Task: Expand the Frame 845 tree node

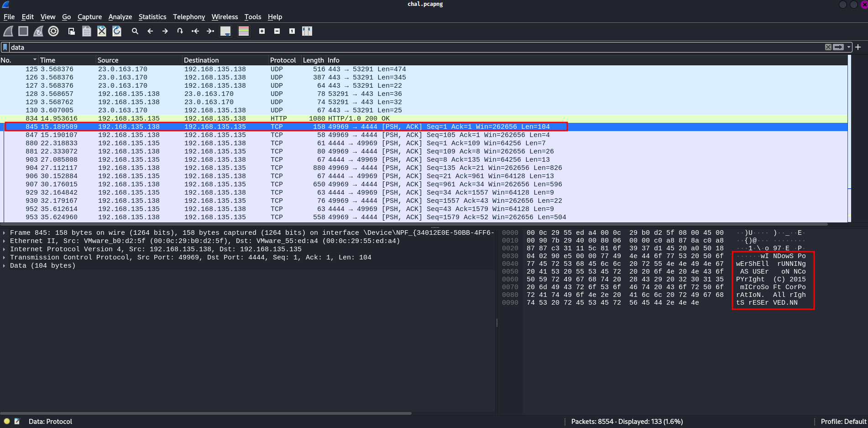Action: [x=5, y=233]
